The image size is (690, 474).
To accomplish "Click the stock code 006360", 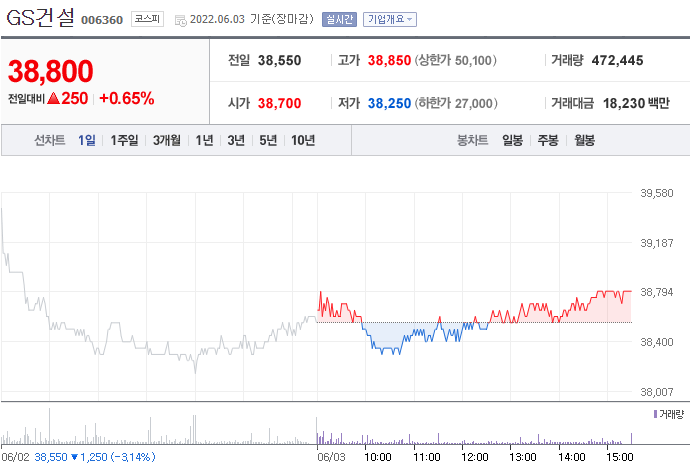I will (x=102, y=20).
